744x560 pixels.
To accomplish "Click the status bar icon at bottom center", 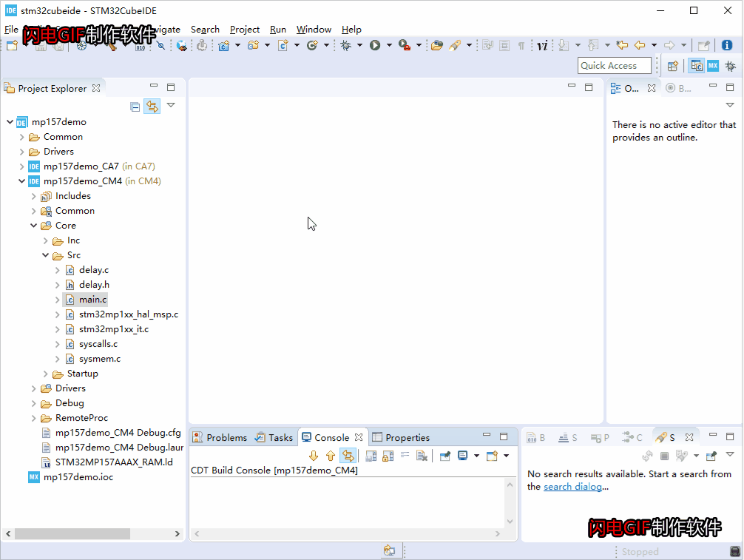I will (x=389, y=550).
